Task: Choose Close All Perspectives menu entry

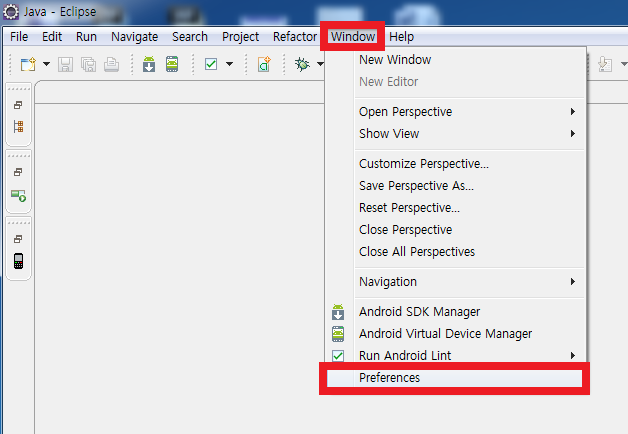Action: pyautogui.click(x=455, y=252)
